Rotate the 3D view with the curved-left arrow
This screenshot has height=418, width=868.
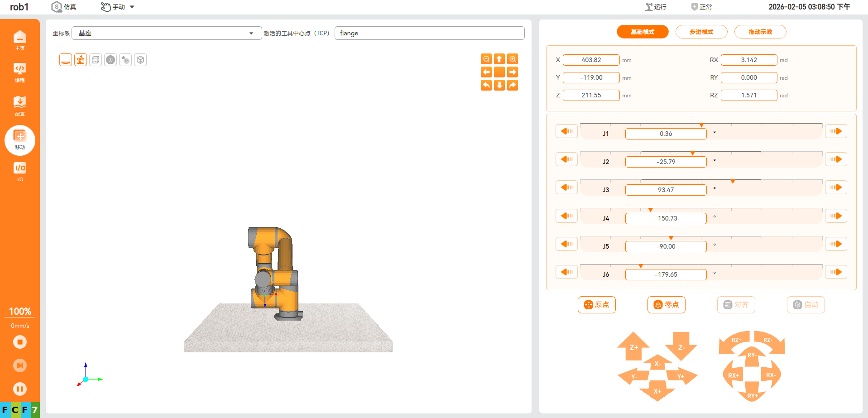(x=486, y=85)
